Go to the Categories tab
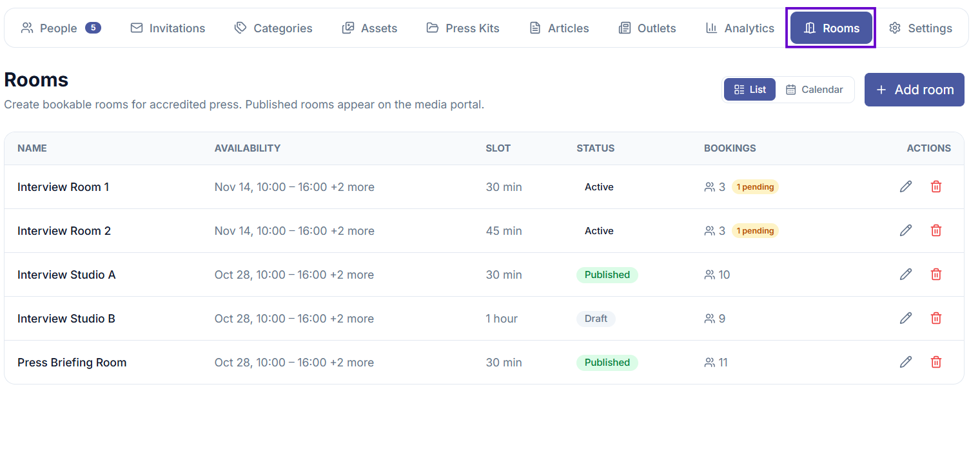Screen dimensions: 980x469 pos(273,28)
